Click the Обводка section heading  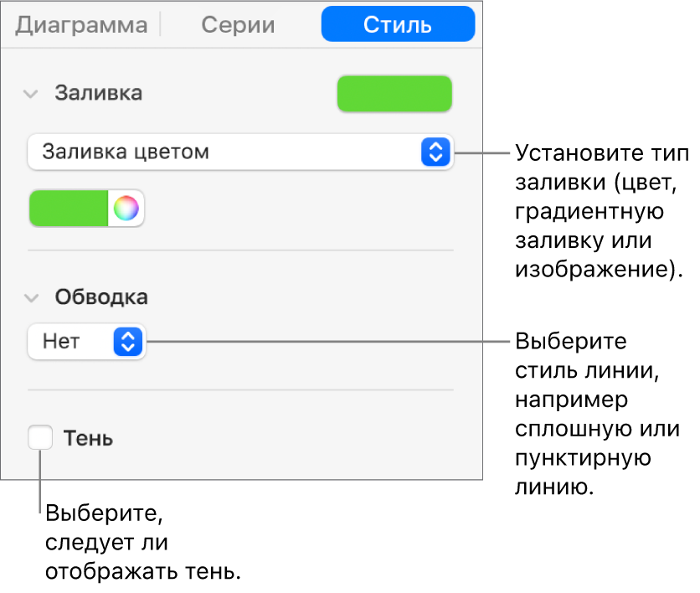[101, 297]
